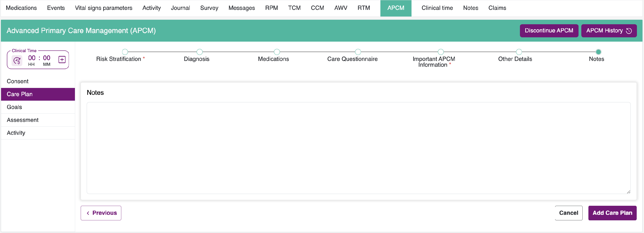644x233 pixels.
Task: Click Discontinue APCM button
Action: coord(549,31)
